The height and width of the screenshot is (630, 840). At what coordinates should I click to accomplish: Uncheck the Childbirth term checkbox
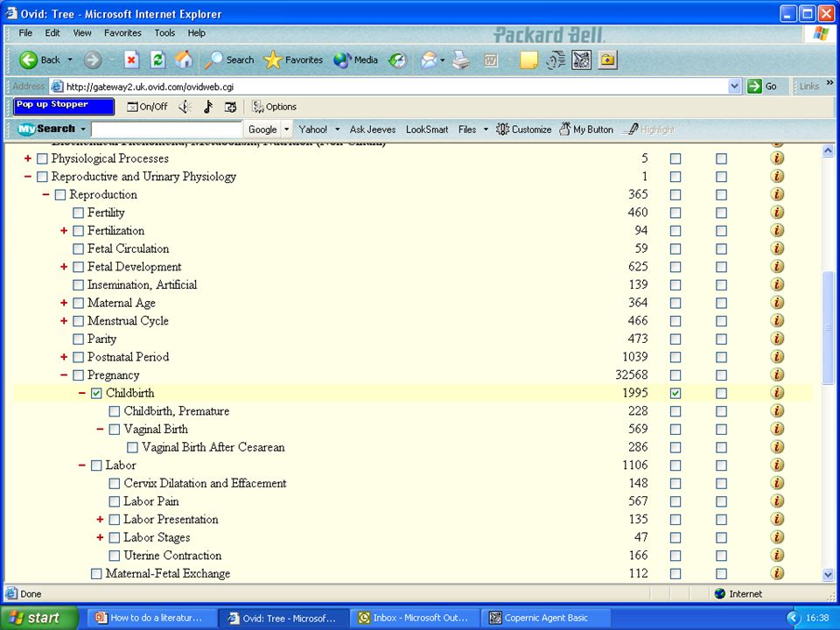coord(96,393)
